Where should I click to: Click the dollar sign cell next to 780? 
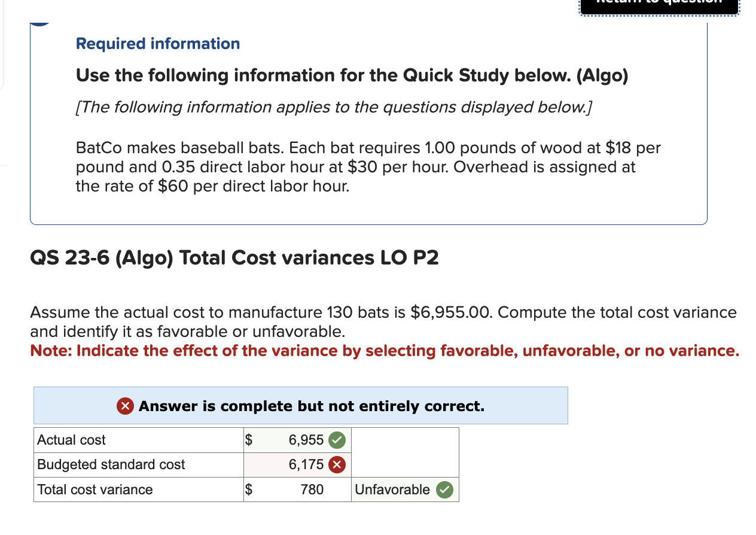[248, 490]
